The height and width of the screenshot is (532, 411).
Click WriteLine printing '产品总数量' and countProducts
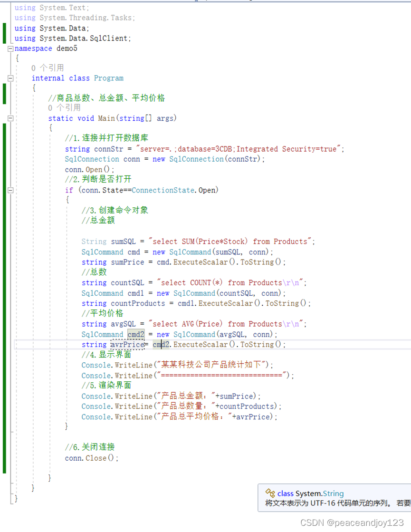point(182,406)
